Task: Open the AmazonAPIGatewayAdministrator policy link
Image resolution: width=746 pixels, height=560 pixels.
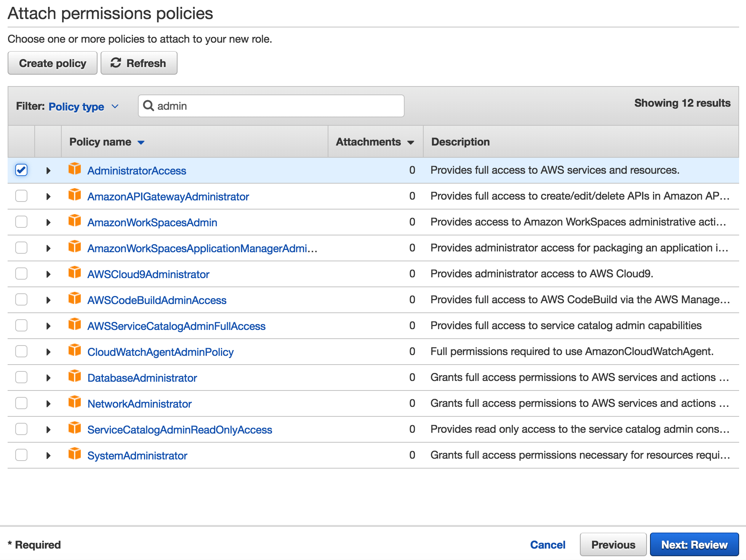Action: (168, 197)
